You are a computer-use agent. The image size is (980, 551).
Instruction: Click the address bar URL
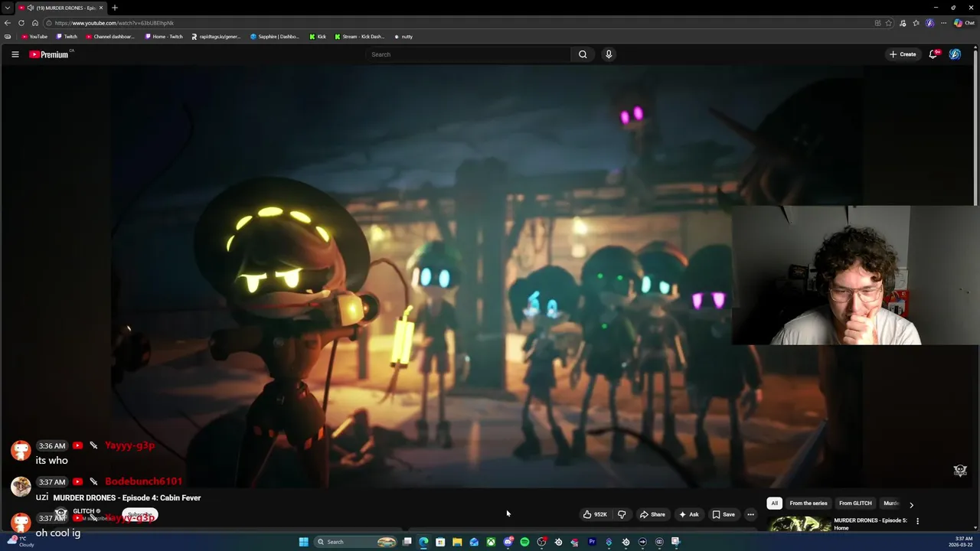point(115,23)
